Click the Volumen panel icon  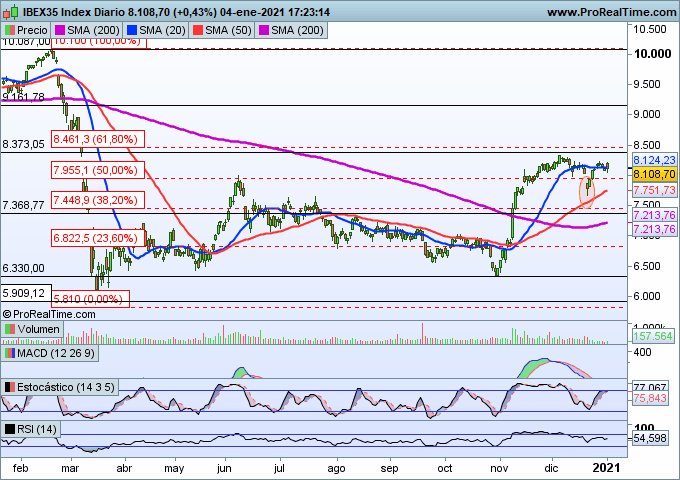9,329
